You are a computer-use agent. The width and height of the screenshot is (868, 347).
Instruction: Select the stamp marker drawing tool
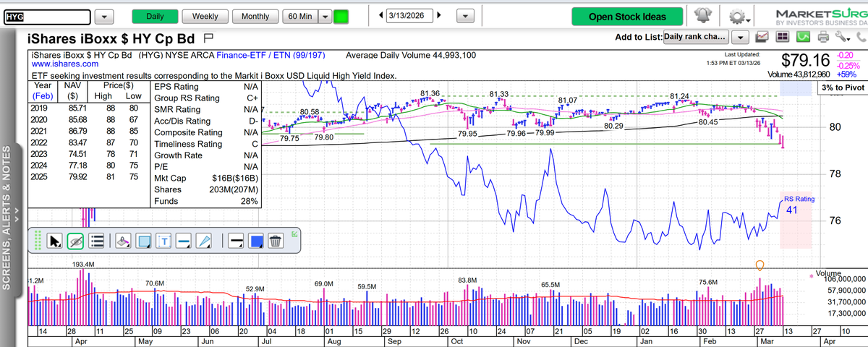click(122, 241)
